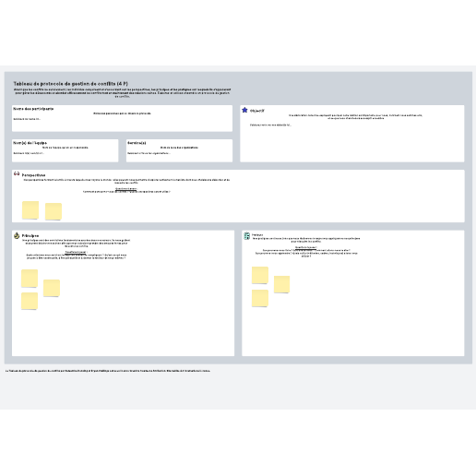476x476 pixels.
Task: Click the placeholder text under Nom(s) de l'équipe
Action: pos(29,153)
